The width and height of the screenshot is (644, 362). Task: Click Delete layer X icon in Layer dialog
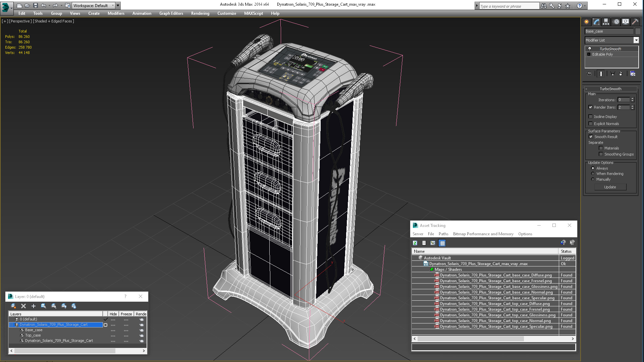tap(23, 306)
